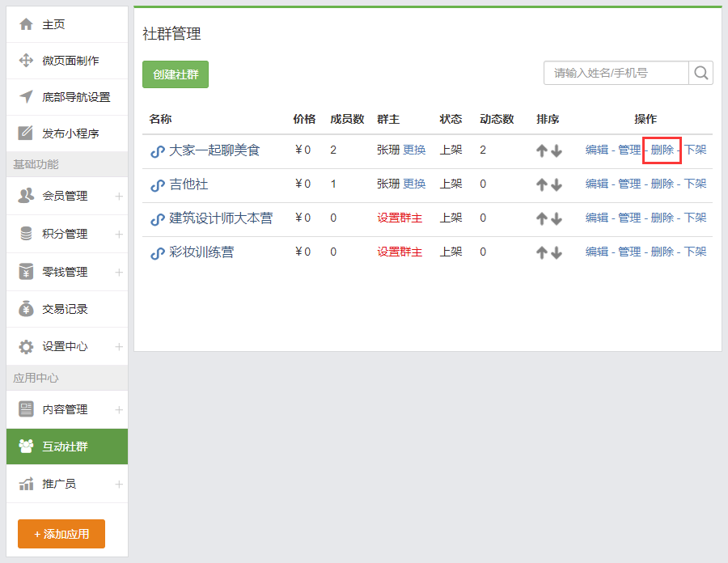Take 吉他社 offline via 下架

pyautogui.click(x=695, y=184)
